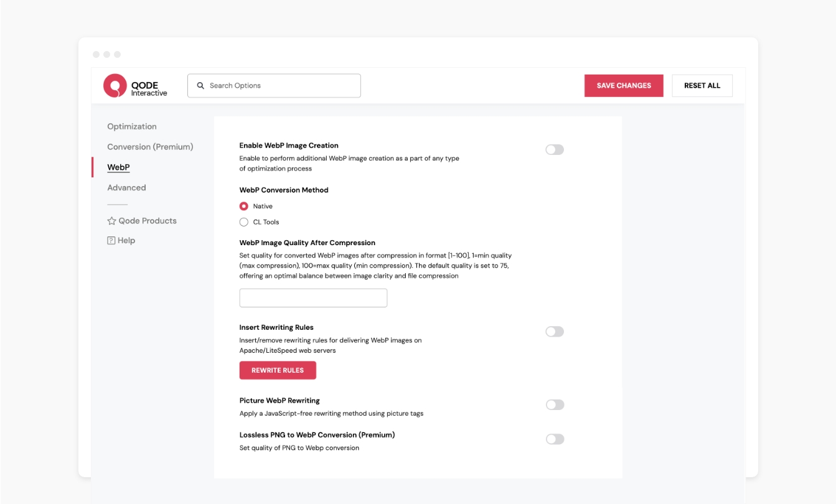Focus the Search Options field

pyautogui.click(x=280, y=86)
